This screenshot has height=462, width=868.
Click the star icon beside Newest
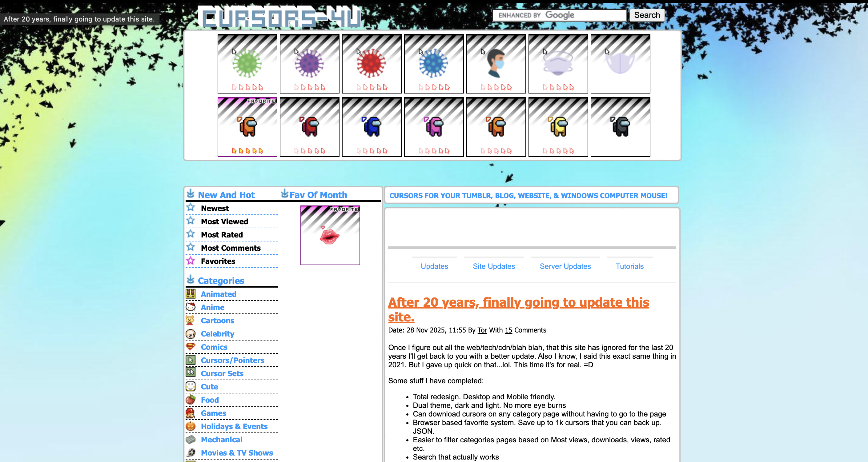(191, 207)
